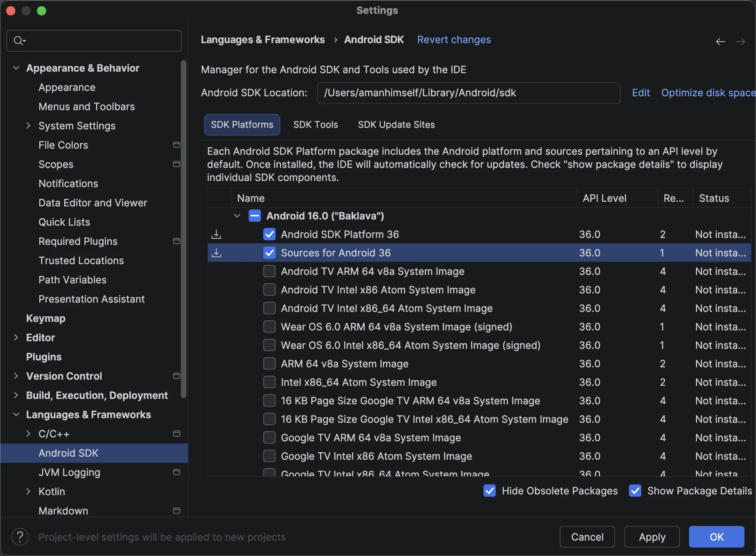Click the project-level marker beside Version Control
The image size is (756, 556).
point(177,376)
